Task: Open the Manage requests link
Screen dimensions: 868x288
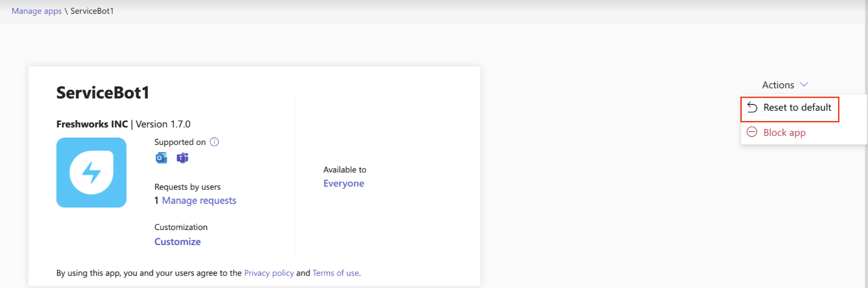Action: pyautogui.click(x=199, y=201)
